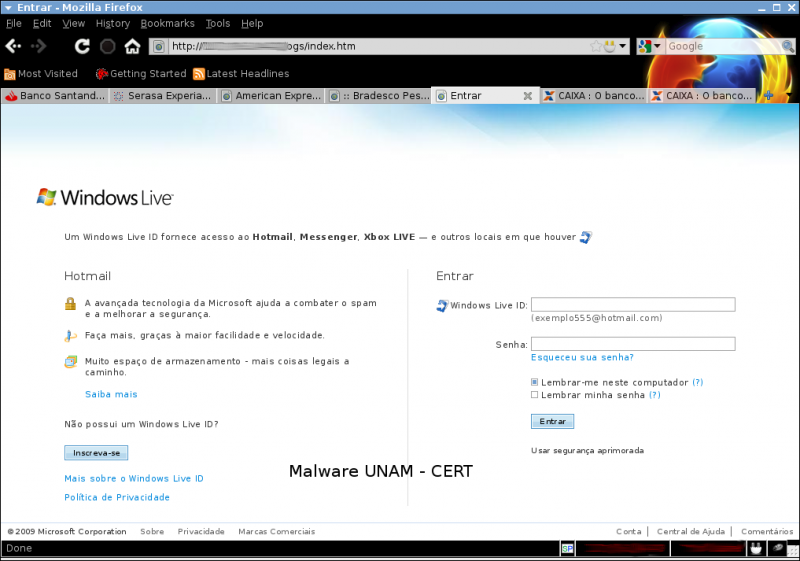
Task: Click the URL address field
Action: coord(378,46)
